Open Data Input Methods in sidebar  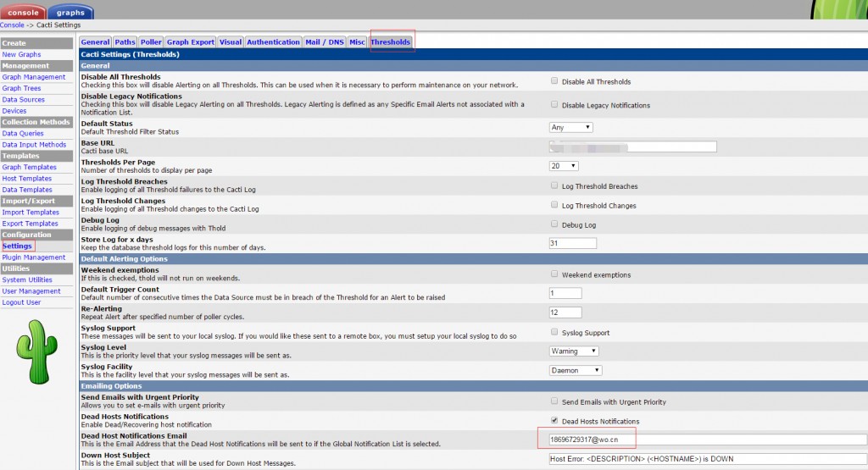point(34,145)
